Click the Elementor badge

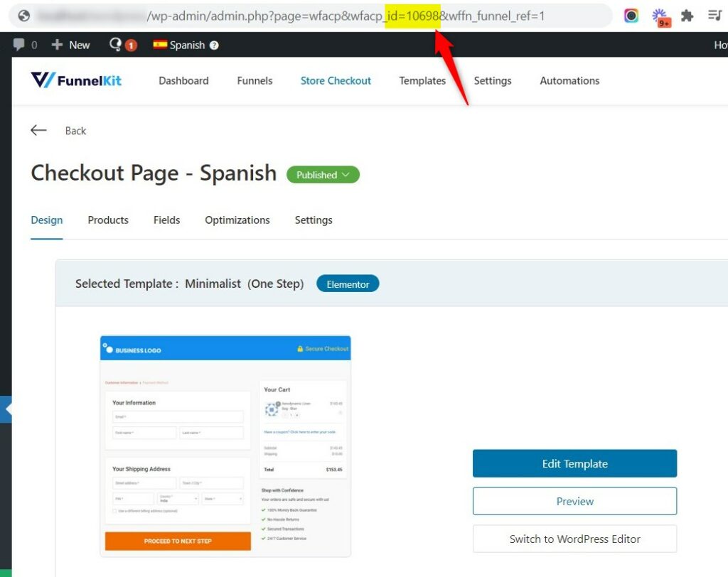(x=348, y=284)
